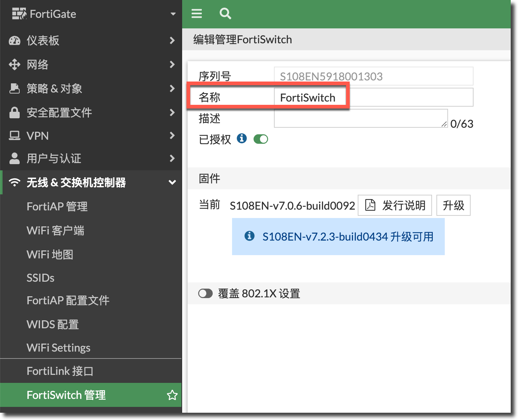This screenshot has width=518, height=420.
Task: Open the FortiGate header dropdown arrow
Action: (x=173, y=14)
